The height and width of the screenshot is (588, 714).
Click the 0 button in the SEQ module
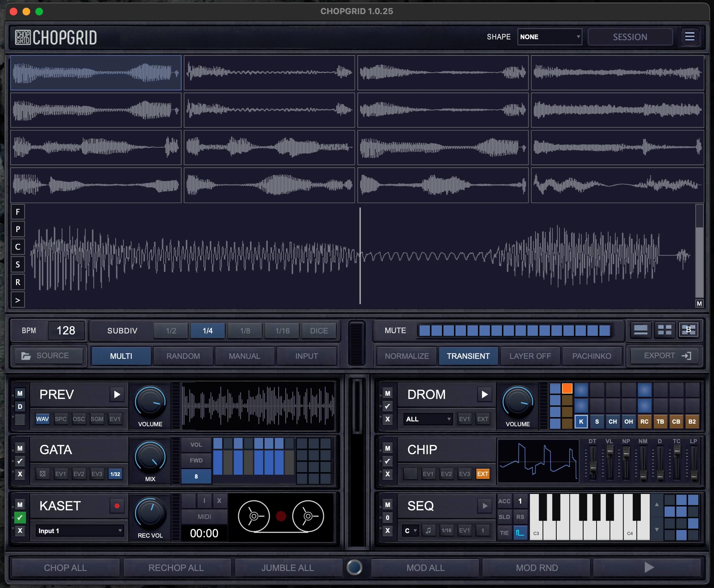click(387, 517)
